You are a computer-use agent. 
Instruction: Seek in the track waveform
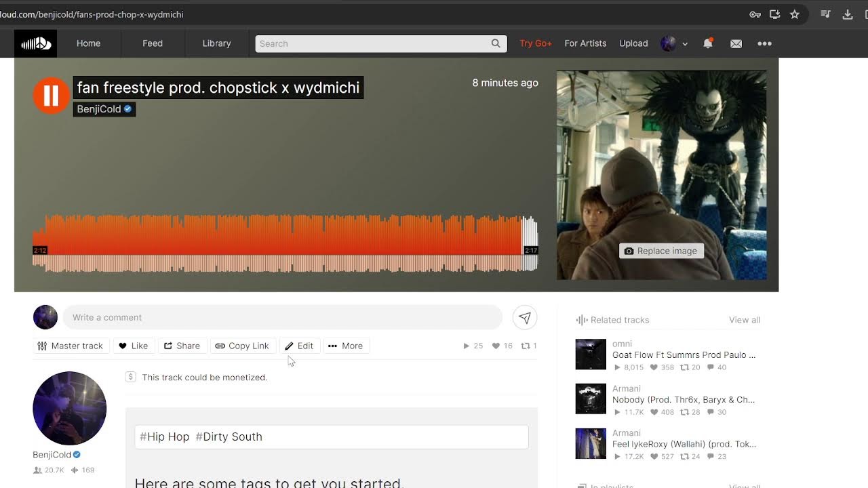(x=285, y=244)
